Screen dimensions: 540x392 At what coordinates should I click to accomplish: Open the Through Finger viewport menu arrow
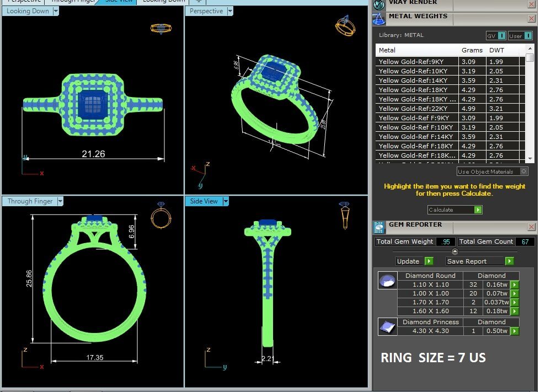[x=60, y=202]
